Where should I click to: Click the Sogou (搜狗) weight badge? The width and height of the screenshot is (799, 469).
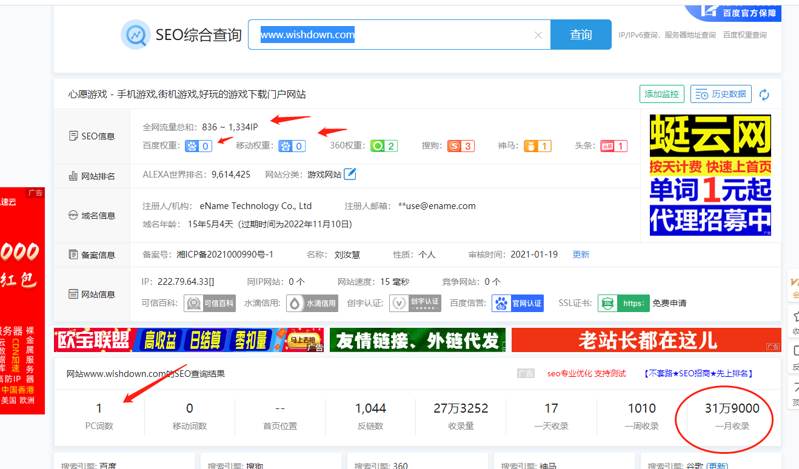[461, 146]
